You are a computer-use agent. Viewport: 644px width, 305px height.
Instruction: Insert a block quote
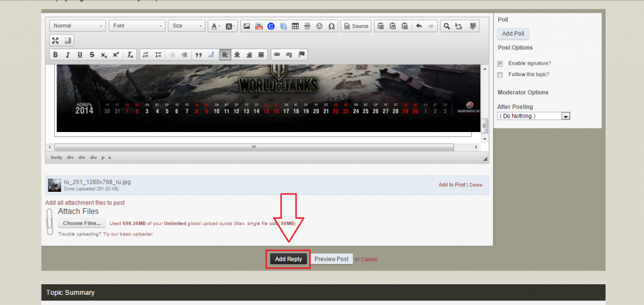click(199, 55)
